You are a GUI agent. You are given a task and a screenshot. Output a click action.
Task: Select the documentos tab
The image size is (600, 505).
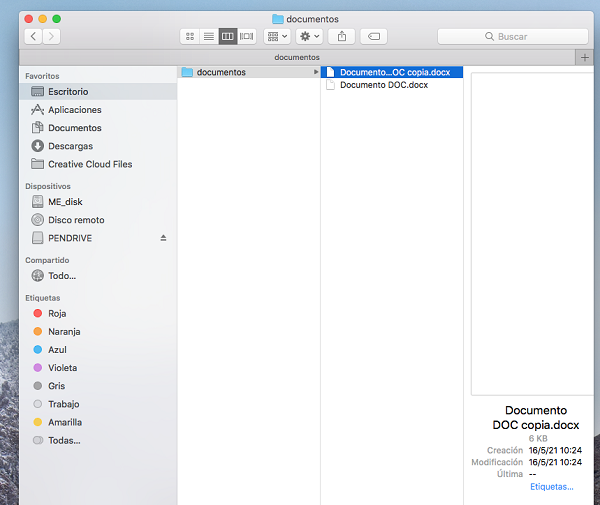tap(297, 57)
